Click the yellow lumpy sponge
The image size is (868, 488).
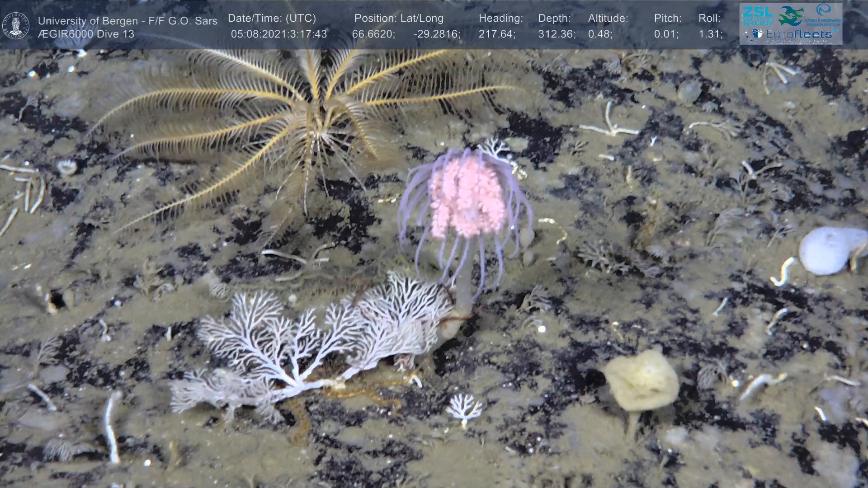(x=642, y=382)
